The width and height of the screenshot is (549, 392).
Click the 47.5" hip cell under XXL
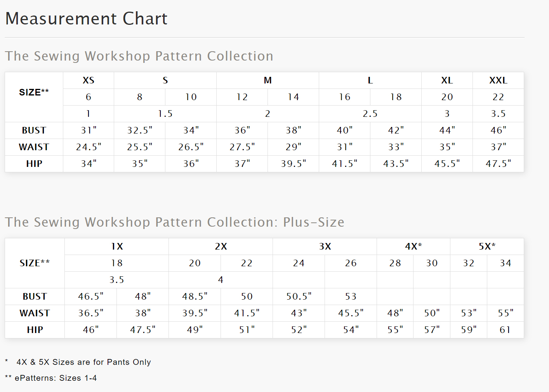pos(498,164)
